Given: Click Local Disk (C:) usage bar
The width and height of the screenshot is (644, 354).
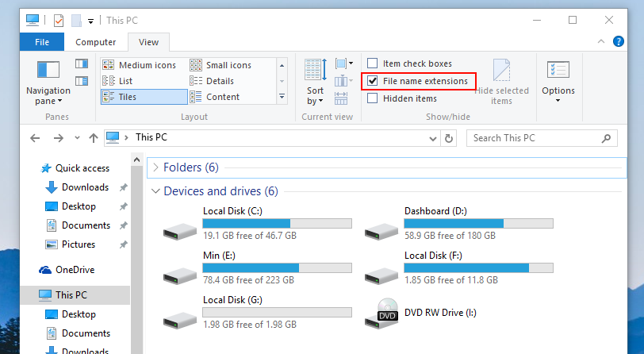Looking at the screenshot, I should pyautogui.click(x=278, y=223).
